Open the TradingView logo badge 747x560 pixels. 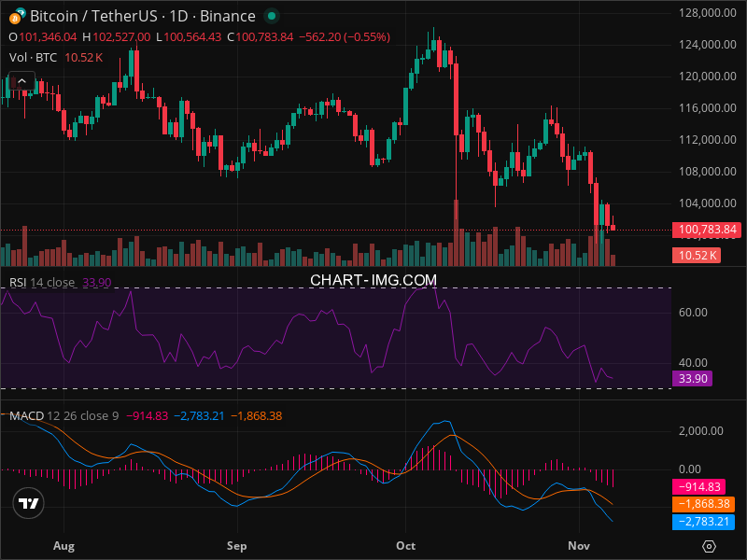(29, 504)
